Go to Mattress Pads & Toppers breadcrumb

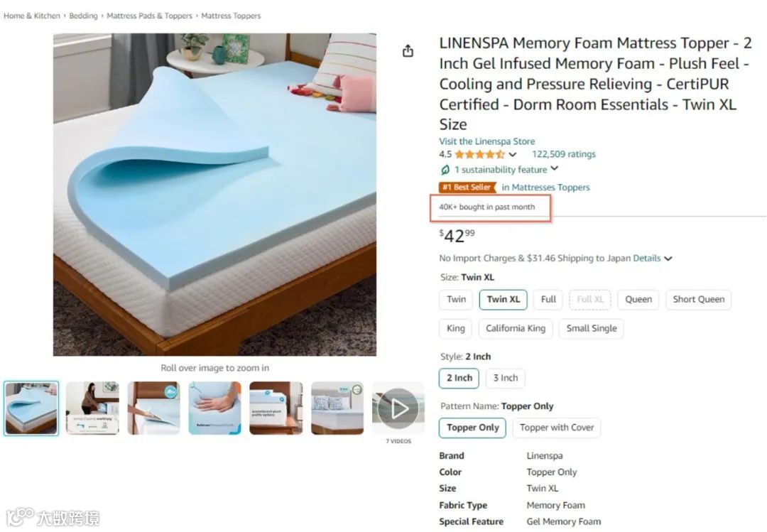[149, 16]
